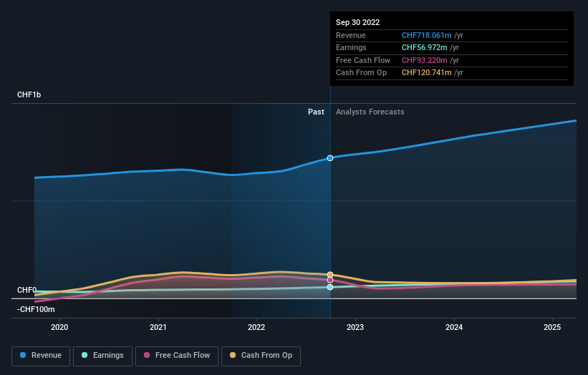Click the Free Cash Flow label in tooltip
588x375 pixels.
pyautogui.click(x=363, y=60)
